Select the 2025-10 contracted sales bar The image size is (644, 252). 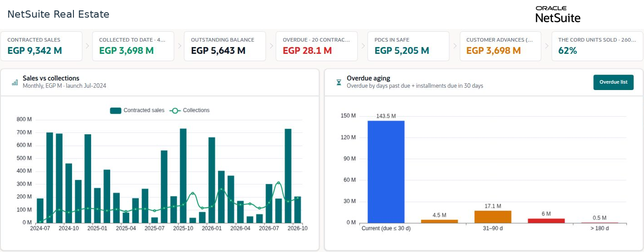click(x=183, y=176)
